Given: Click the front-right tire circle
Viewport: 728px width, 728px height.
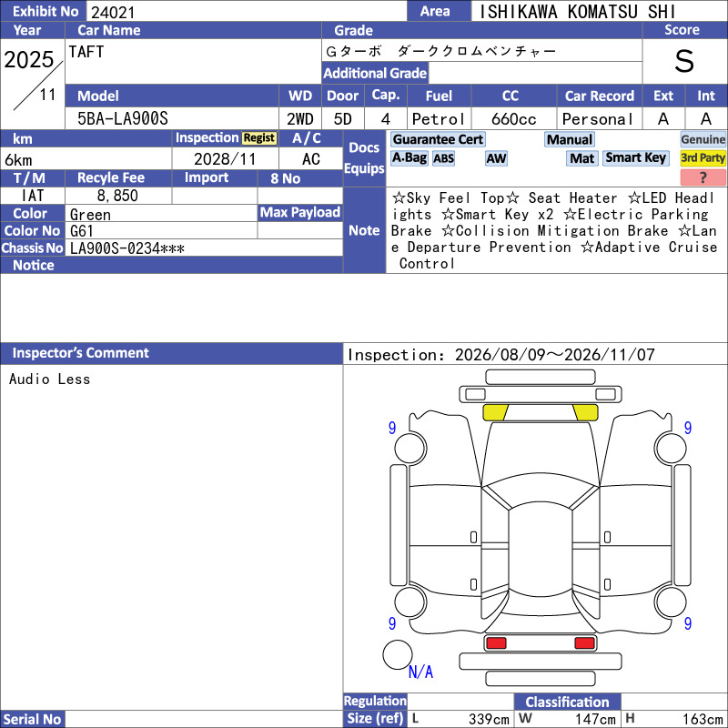Looking at the screenshot, I should point(671,448).
